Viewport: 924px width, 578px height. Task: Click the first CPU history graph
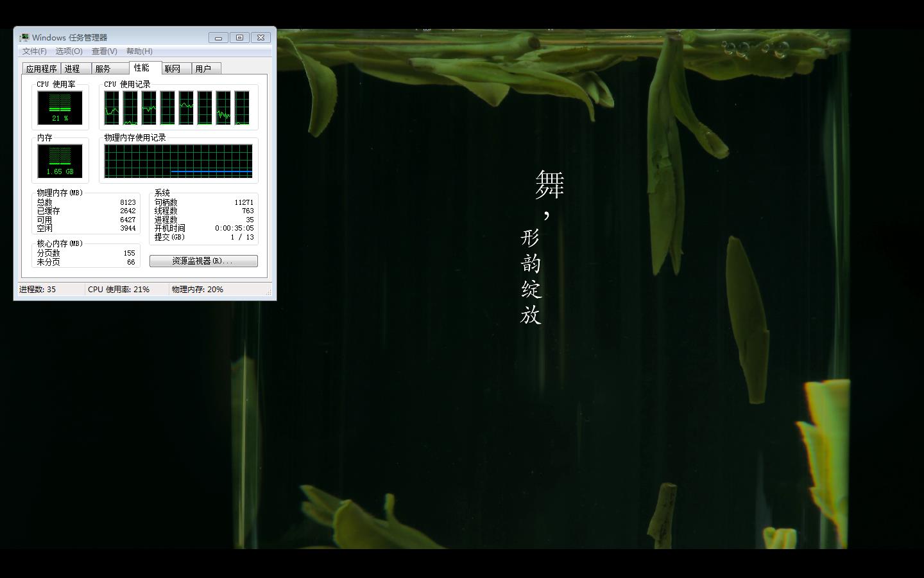tap(112, 107)
